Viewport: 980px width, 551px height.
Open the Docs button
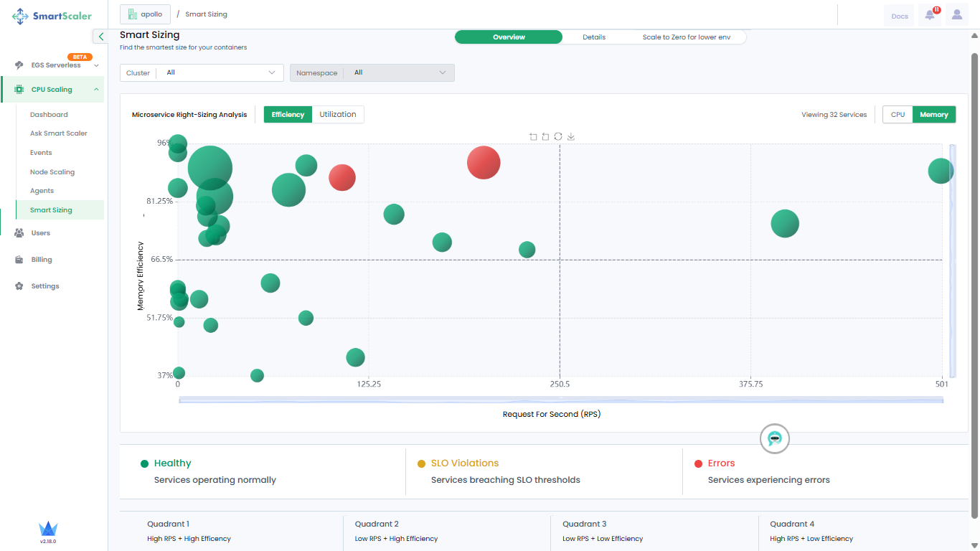coord(899,16)
